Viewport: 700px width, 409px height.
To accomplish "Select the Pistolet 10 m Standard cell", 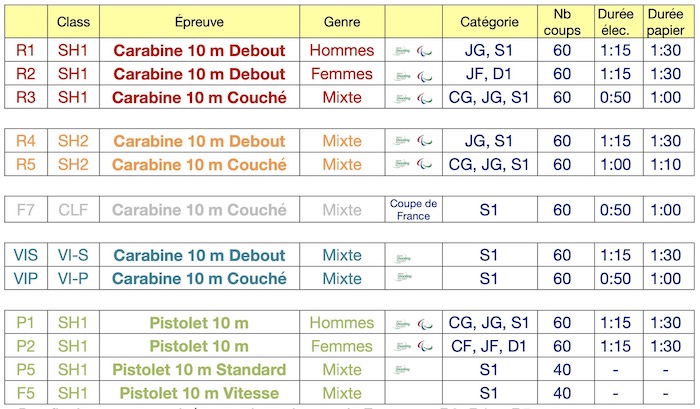I will point(199,369).
